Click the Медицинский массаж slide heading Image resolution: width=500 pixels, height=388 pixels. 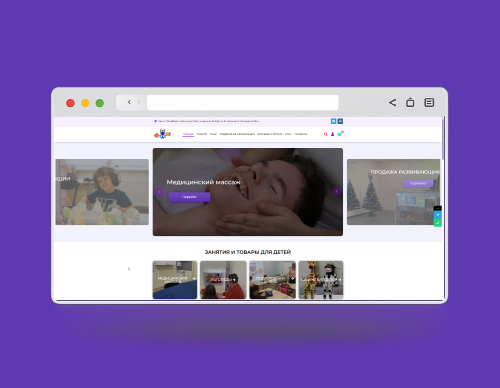(x=203, y=182)
